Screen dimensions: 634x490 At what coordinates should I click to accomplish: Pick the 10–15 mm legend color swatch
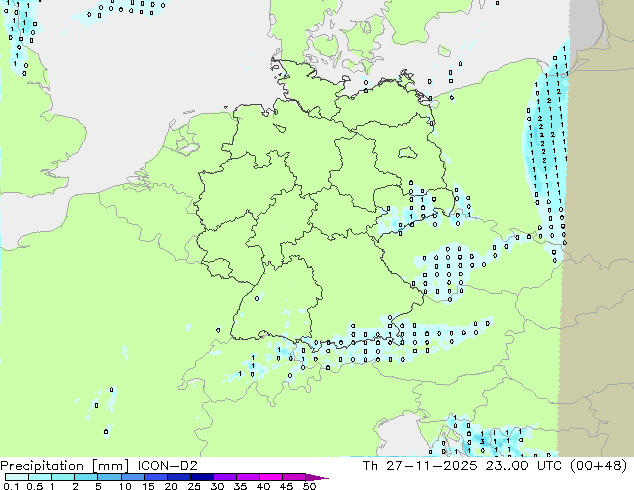[133, 477]
